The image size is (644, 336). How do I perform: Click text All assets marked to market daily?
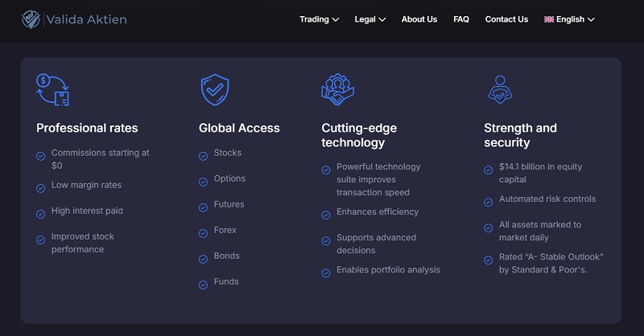540,231
